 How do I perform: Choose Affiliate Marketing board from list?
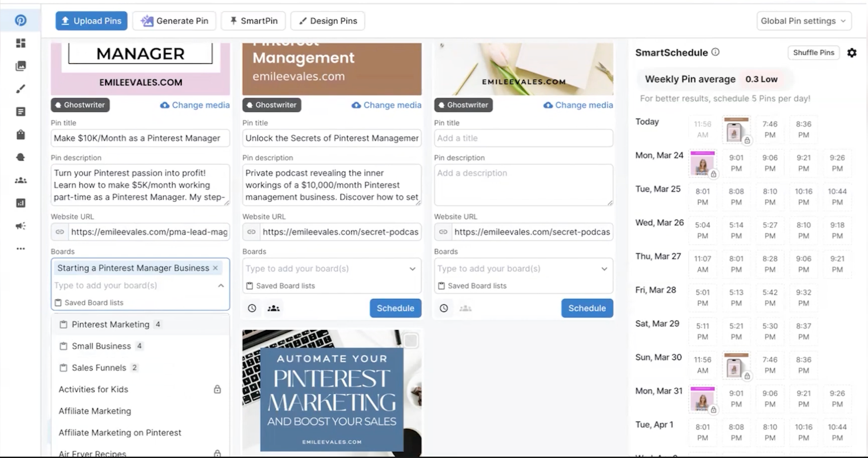point(95,411)
